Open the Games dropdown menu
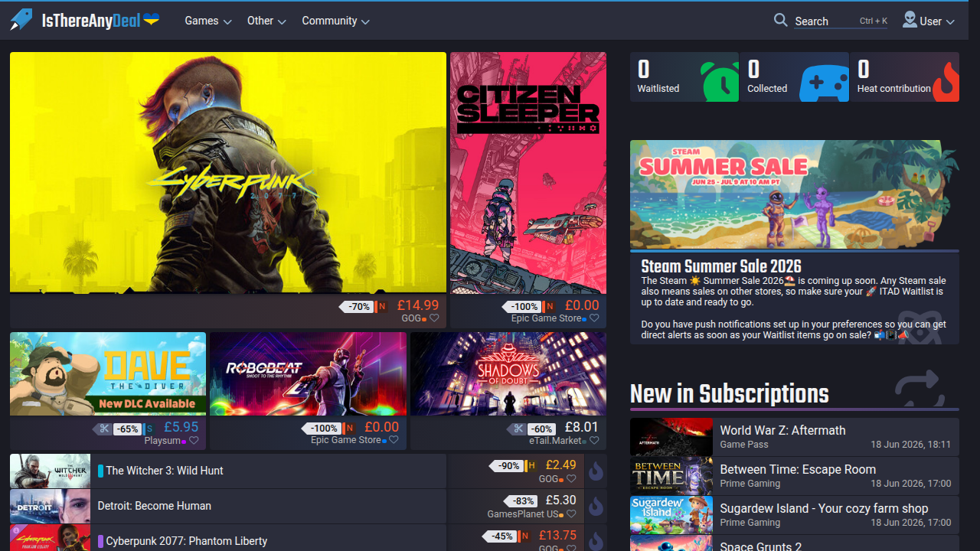The height and width of the screenshot is (551, 980). tap(208, 21)
